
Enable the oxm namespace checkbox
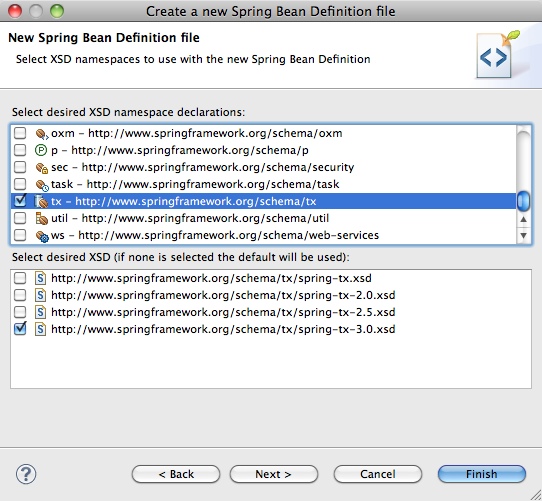coord(20,133)
